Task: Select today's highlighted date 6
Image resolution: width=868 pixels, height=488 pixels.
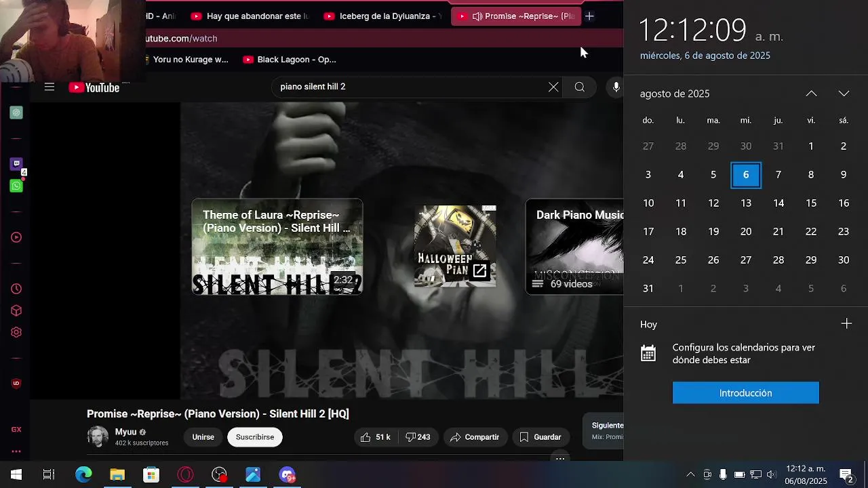Action: (746, 175)
